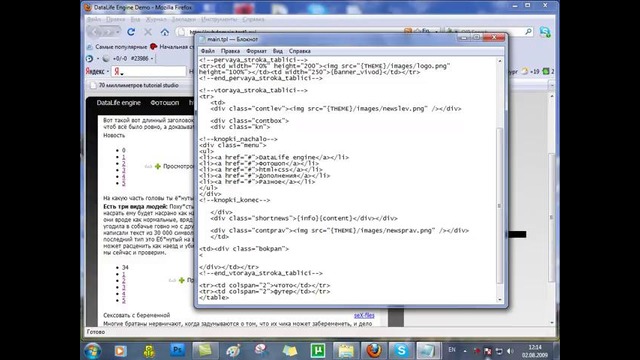
Task: Click EN language indicator in tray
Action: (x=452, y=350)
